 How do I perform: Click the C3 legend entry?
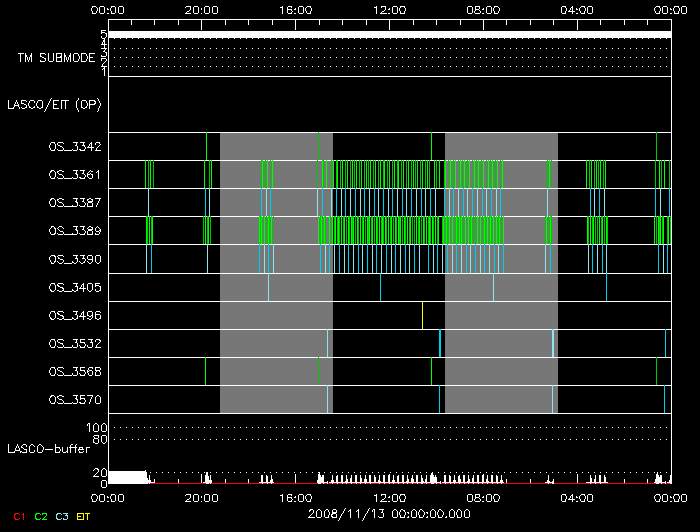pyautogui.click(x=62, y=515)
